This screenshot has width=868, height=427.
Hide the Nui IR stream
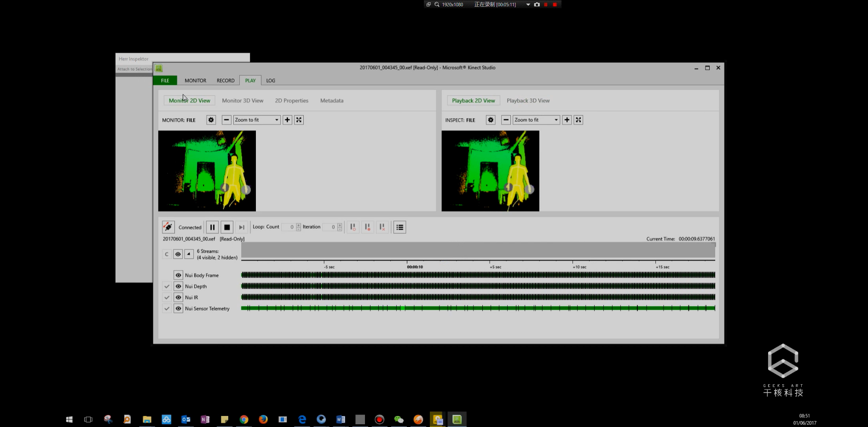tap(178, 297)
